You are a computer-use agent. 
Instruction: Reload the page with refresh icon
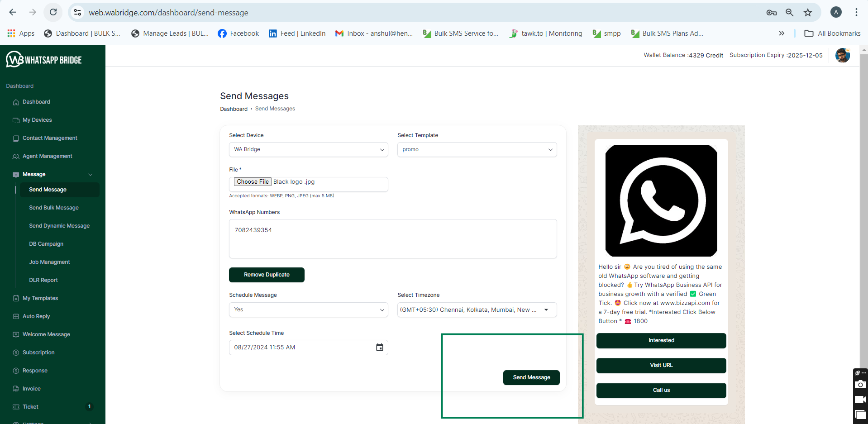pos(53,12)
